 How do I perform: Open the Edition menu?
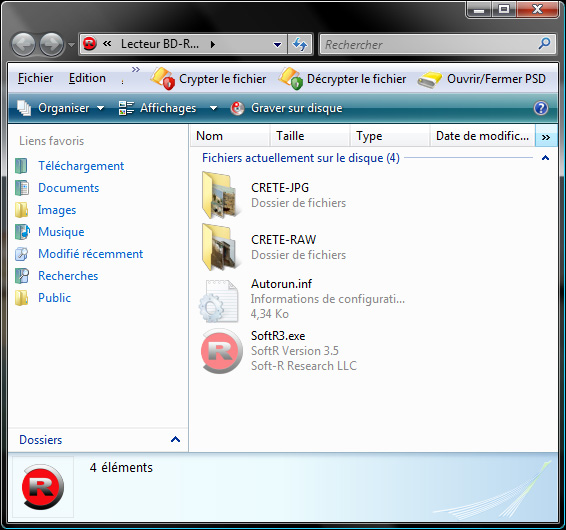coord(87,78)
